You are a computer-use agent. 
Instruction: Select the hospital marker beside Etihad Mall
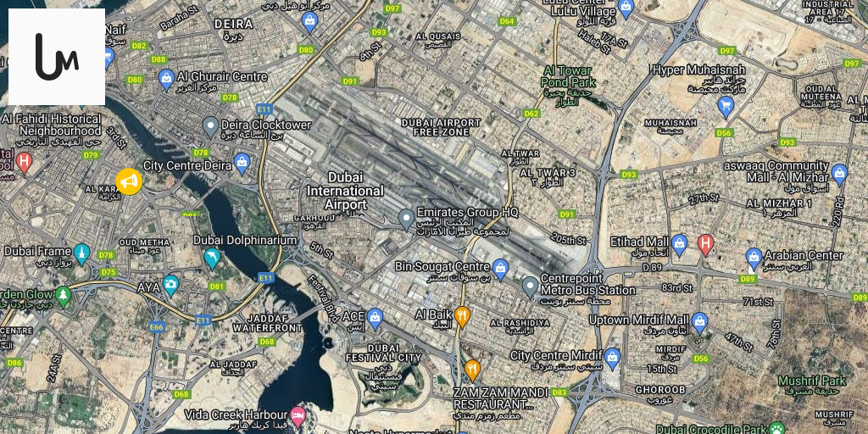(704, 245)
